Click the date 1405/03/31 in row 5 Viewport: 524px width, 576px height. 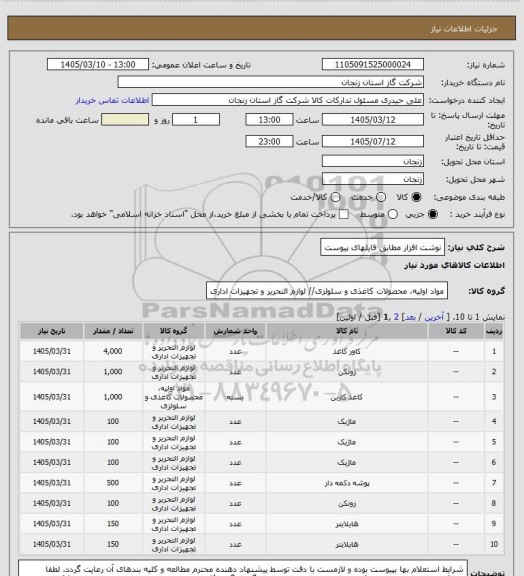click(51, 442)
